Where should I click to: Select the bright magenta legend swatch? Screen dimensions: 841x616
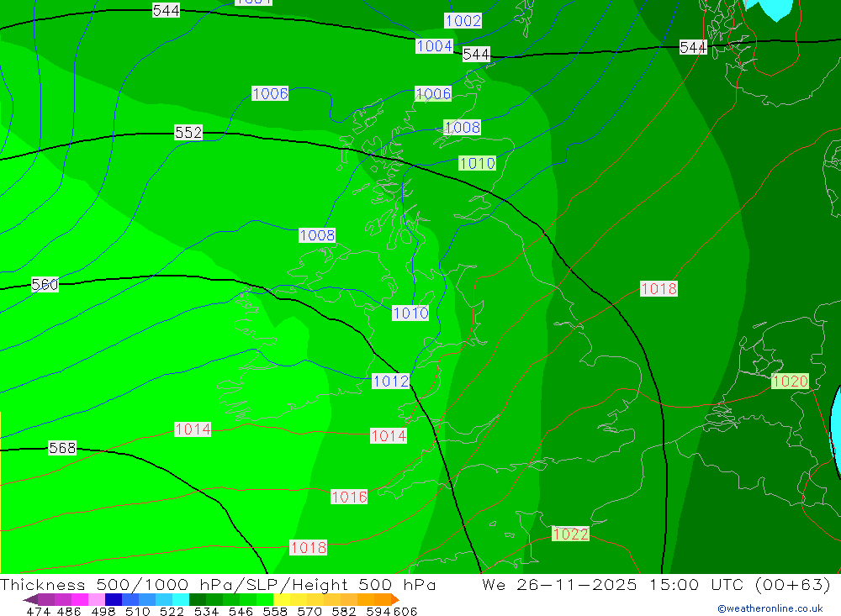pos(79,599)
